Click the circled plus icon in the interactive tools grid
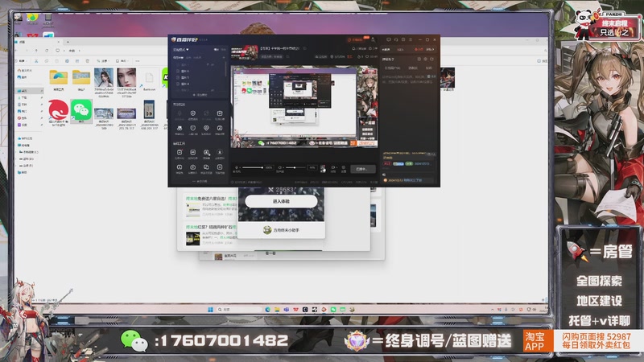The image size is (644, 362). (192, 113)
